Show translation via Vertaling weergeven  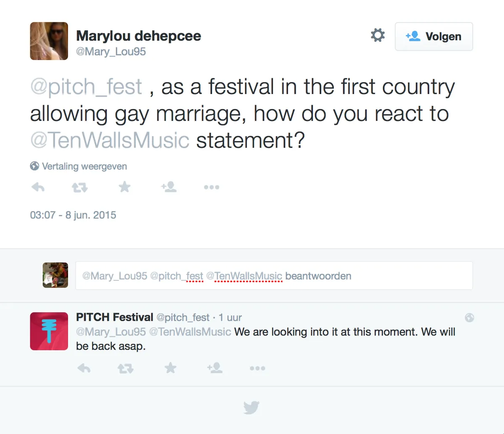pyautogui.click(x=84, y=166)
